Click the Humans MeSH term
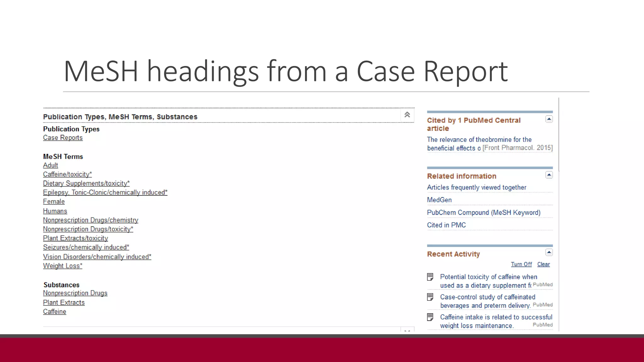 (x=55, y=211)
